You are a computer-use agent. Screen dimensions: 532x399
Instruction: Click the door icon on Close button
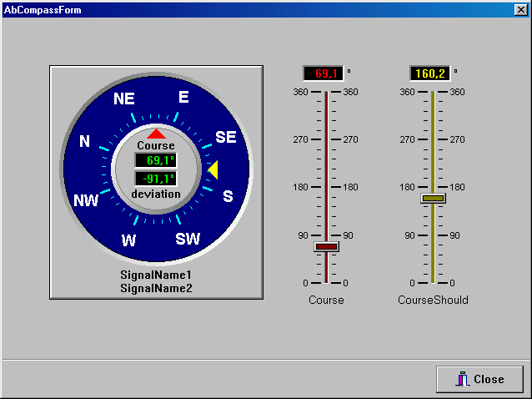click(x=462, y=379)
